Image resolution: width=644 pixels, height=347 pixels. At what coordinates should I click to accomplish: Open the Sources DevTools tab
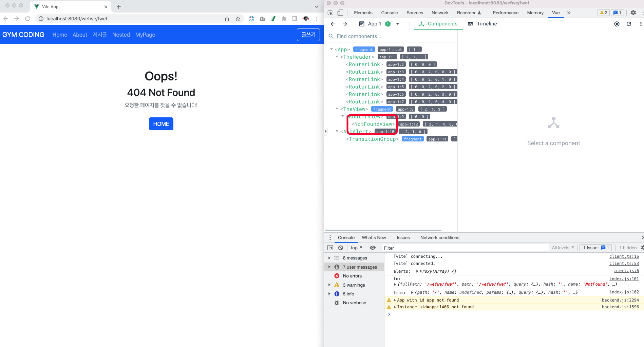pos(415,13)
